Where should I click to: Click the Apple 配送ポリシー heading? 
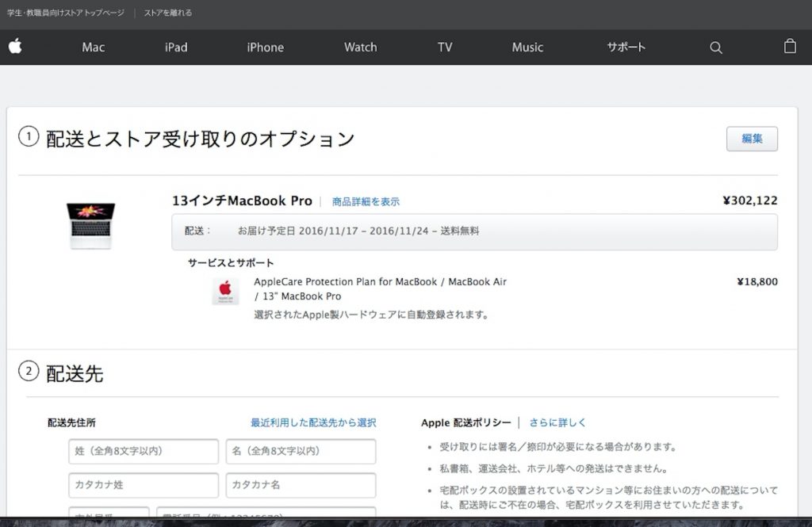466,422
